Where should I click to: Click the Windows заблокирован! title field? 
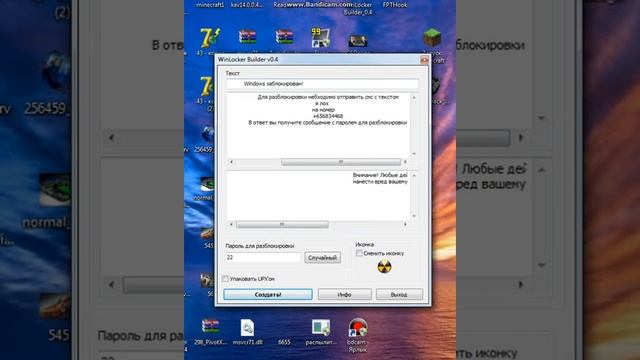pyautogui.click(x=322, y=84)
